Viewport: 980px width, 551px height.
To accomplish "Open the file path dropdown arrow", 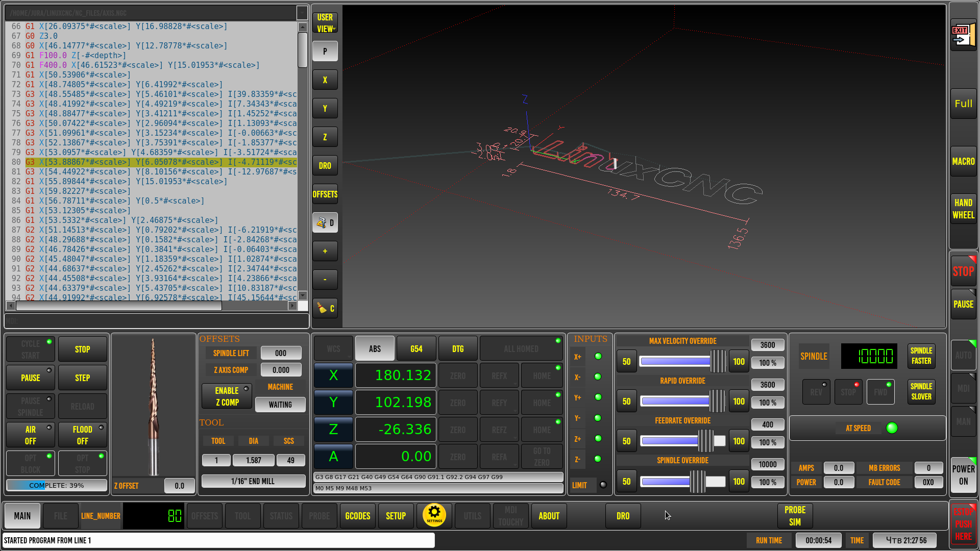I will [x=302, y=13].
